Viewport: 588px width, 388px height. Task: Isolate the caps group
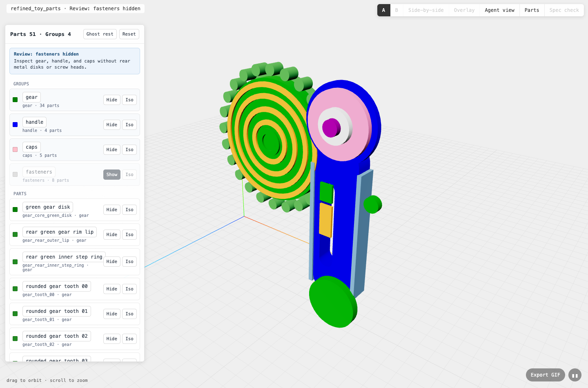(x=129, y=150)
